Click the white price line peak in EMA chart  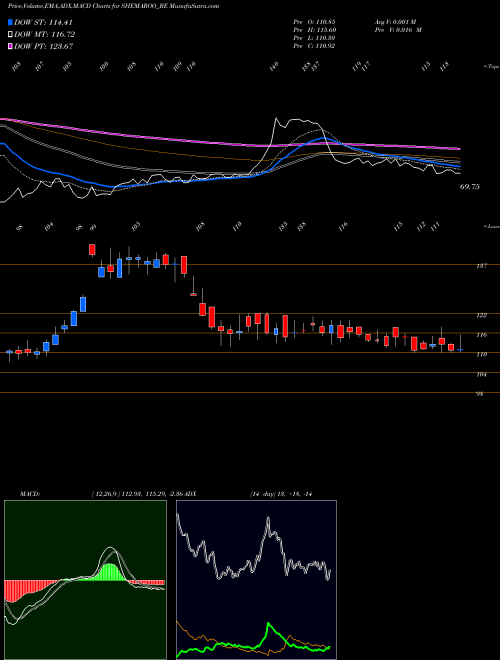pyautogui.click(x=277, y=120)
